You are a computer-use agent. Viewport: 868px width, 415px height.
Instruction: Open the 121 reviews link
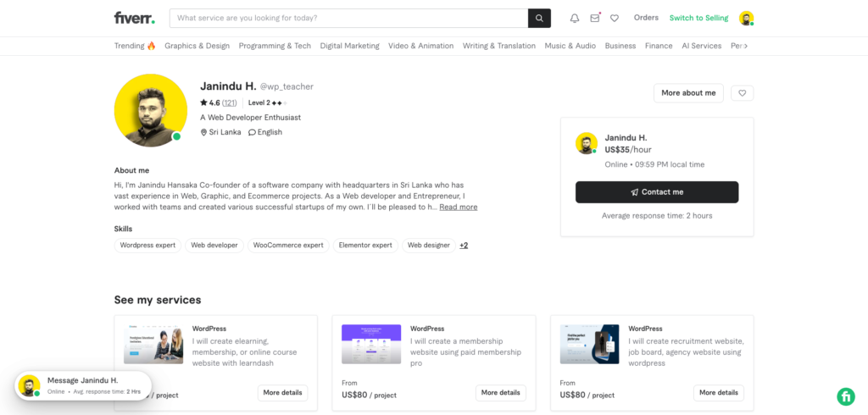point(230,103)
